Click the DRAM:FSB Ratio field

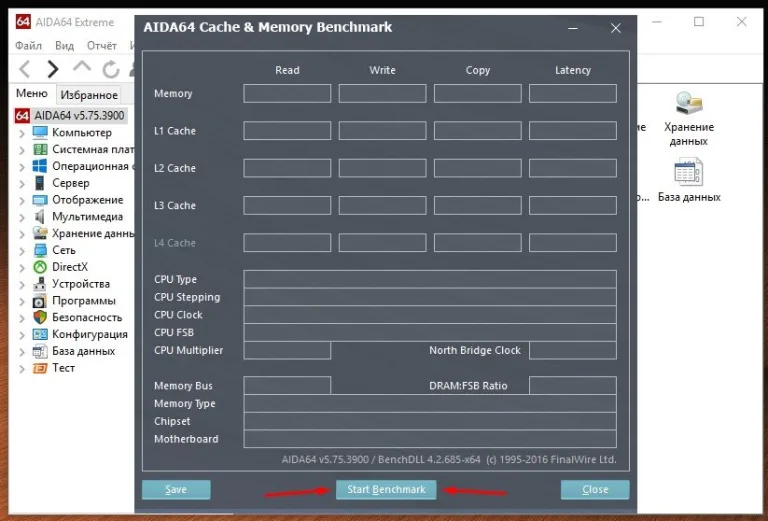click(573, 385)
